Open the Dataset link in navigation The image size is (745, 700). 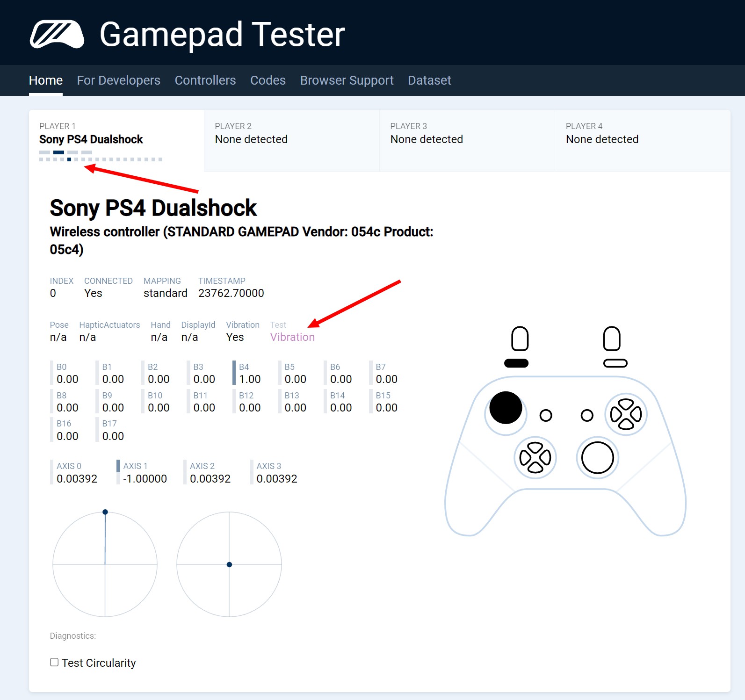click(x=429, y=80)
